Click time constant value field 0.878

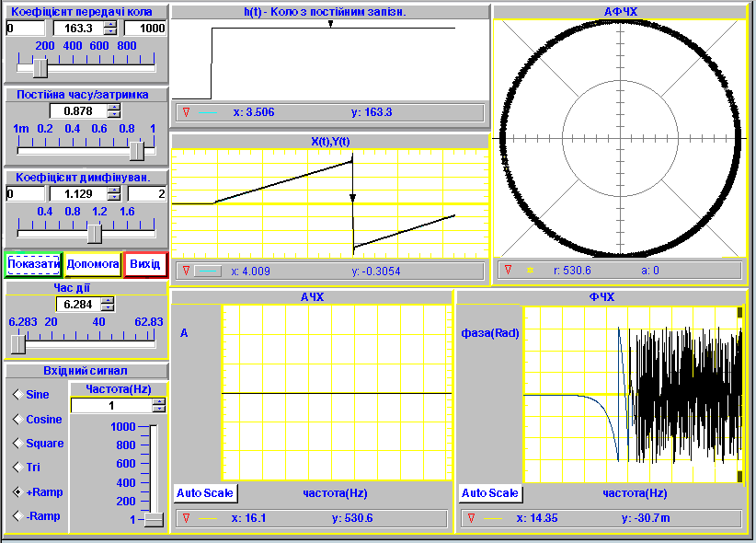tap(78, 111)
